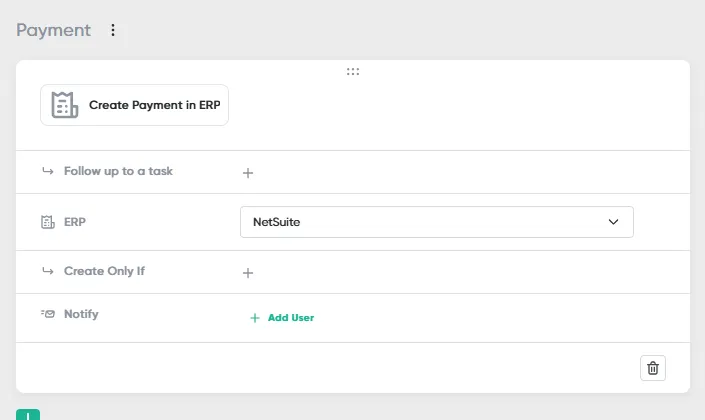705x420 pixels.
Task: Add a Create Only If condition with plus
Action: 248,273
